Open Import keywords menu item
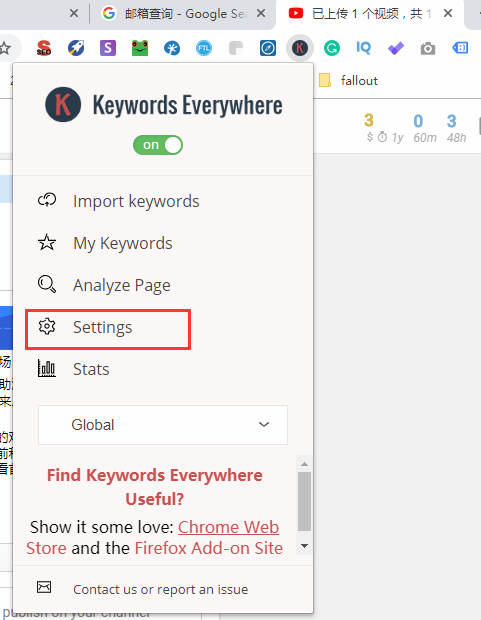This screenshot has height=620, width=481. (119, 201)
